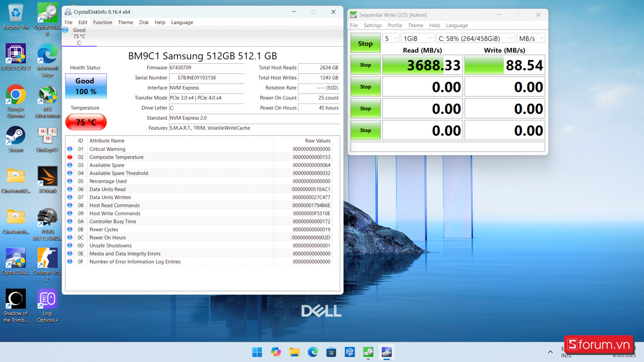The image size is (644, 362).
Task: Click the large Stop button beside count dropdown
Action: click(x=365, y=43)
